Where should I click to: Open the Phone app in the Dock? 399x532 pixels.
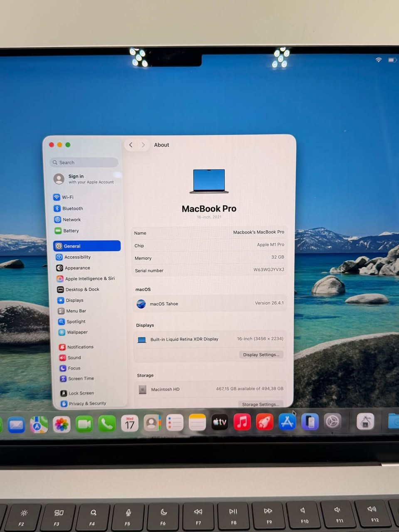[107, 424]
